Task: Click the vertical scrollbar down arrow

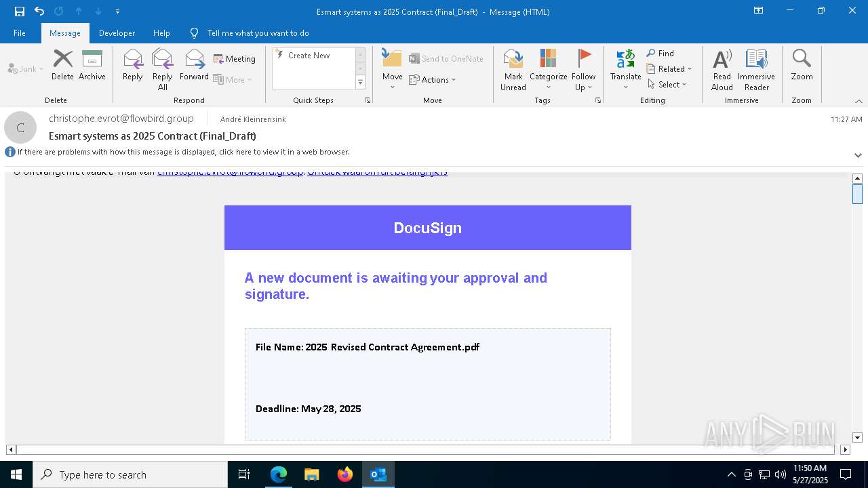Action: click(x=857, y=438)
